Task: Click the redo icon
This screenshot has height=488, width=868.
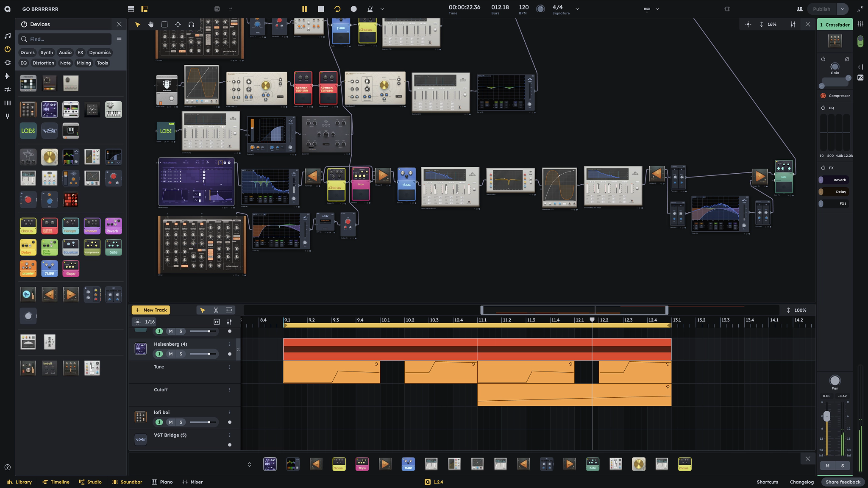Action: pyautogui.click(x=231, y=9)
